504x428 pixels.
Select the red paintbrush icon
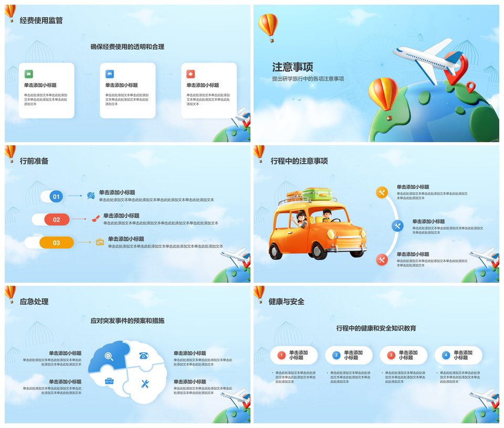[x=95, y=219]
